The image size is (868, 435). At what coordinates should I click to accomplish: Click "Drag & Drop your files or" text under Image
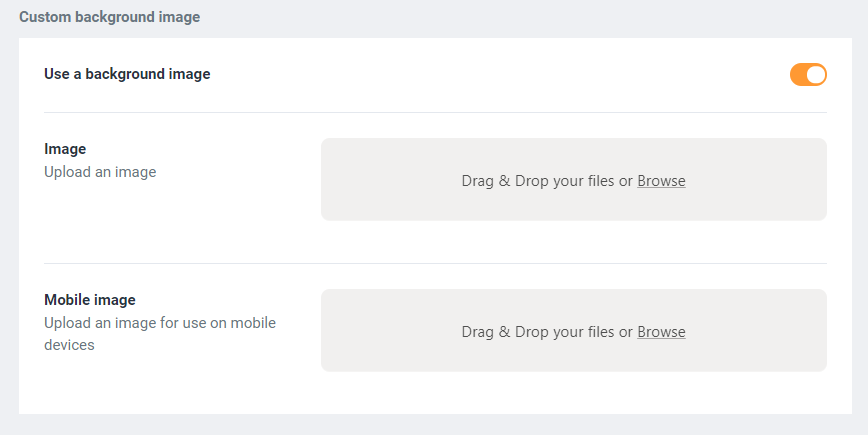(x=547, y=181)
